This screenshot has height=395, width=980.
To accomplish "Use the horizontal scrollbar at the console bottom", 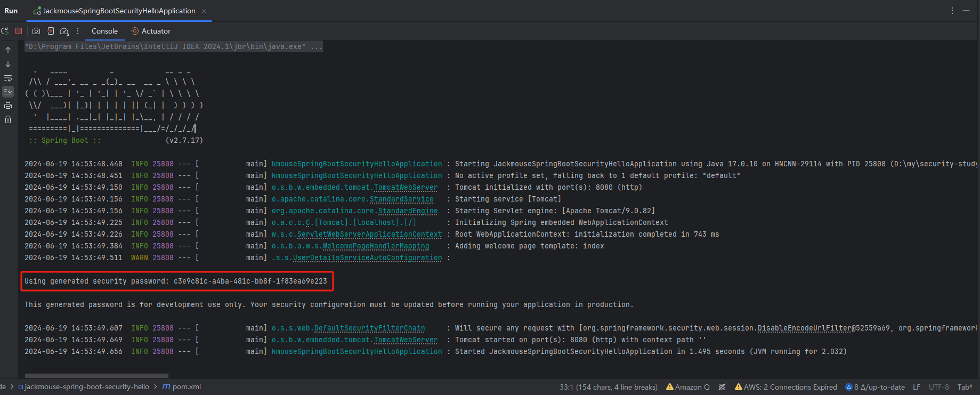I will [x=96, y=376].
